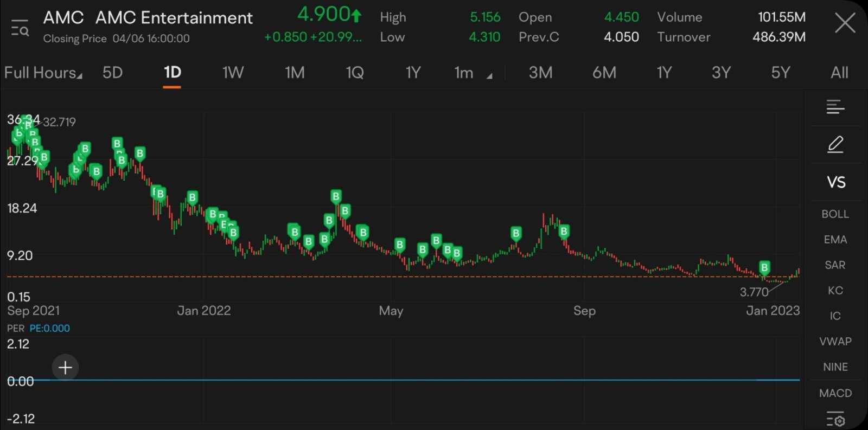Open the 1m interval dropdown
This screenshot has width=868, height=430.
(x=473, y=73)
